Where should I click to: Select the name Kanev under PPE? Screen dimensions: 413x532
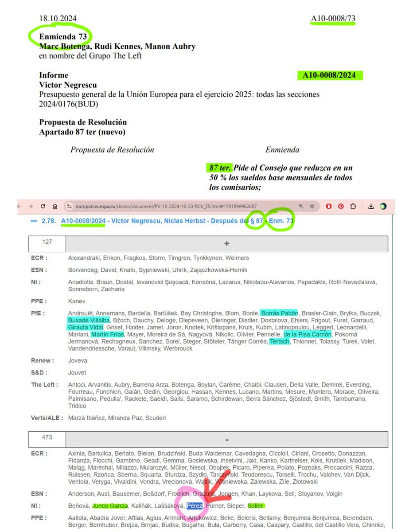[x=77, y=301]
